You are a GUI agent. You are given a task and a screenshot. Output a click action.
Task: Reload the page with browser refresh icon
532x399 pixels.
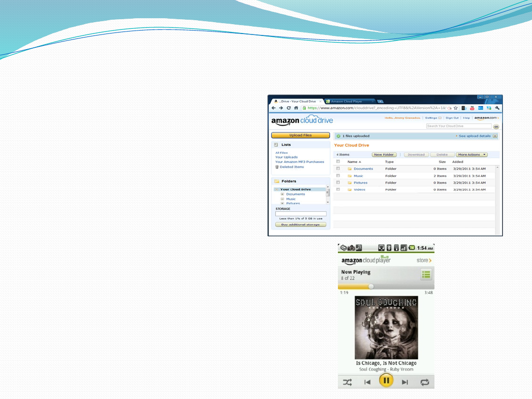(289, 108)
